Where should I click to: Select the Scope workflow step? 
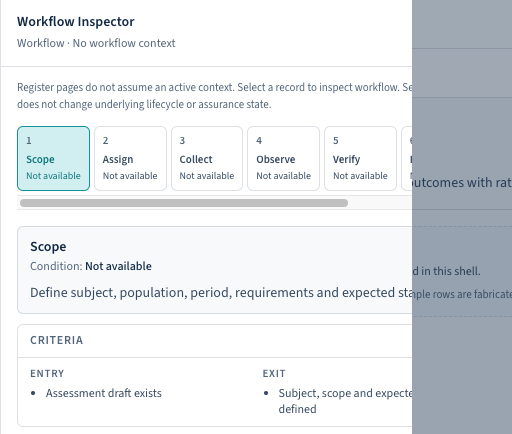[53, 158]
